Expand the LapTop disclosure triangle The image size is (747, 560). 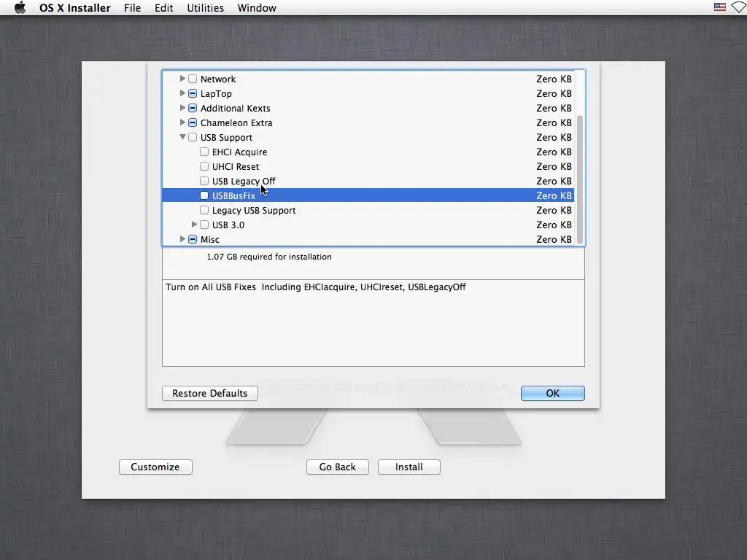coord(182,93)
